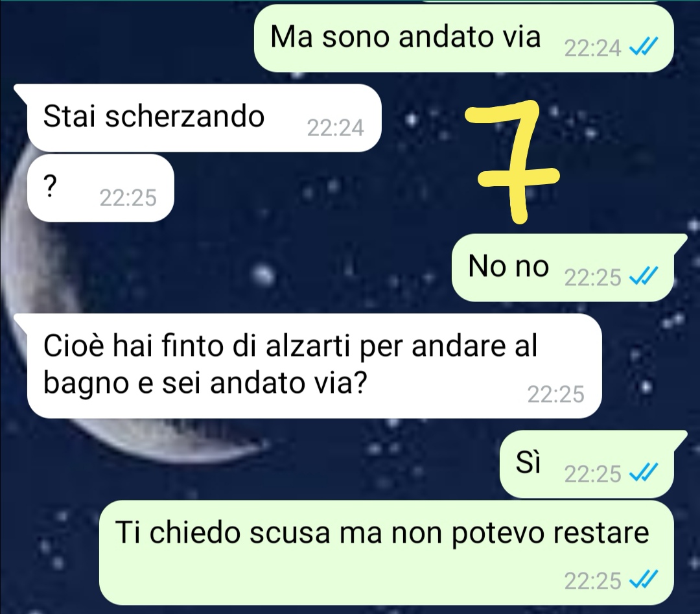Viewport: 700px width, 614px height.
Task: Click the 22:25 timestamp on the '?' bubble
Action: pos(128,198)
